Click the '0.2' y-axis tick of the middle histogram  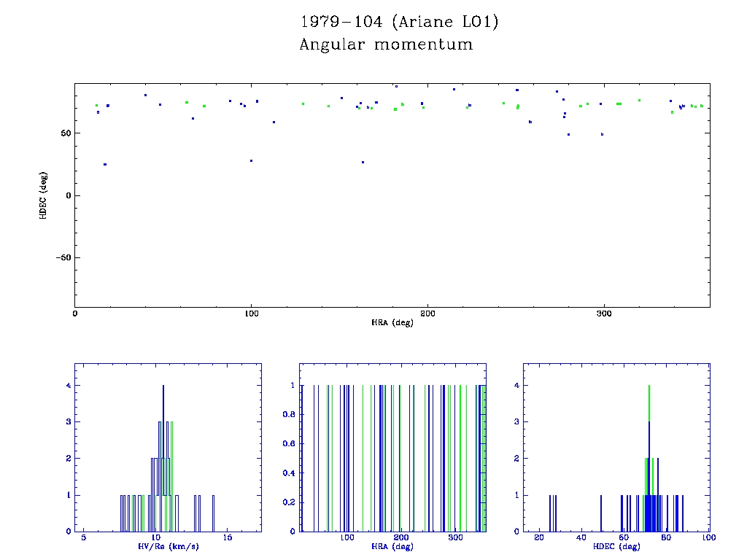[x=289, y=502]
